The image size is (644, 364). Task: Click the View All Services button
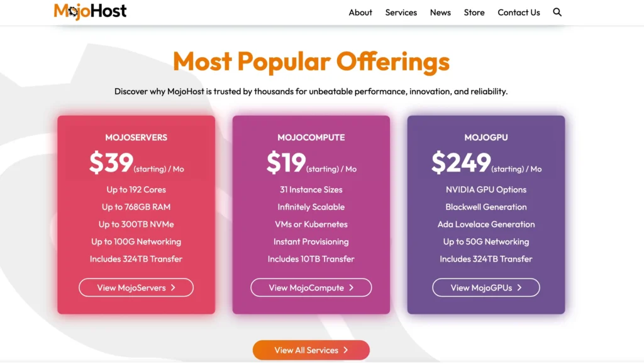[311, 350]
